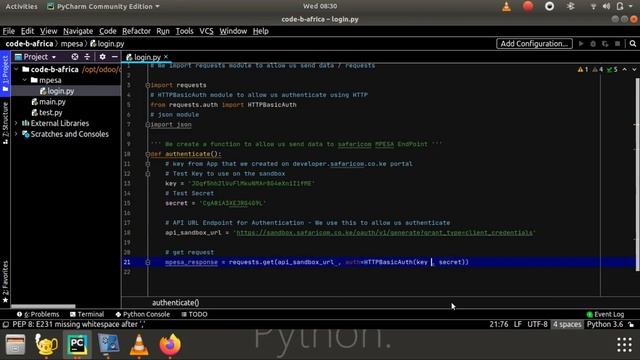This screenshot has width=640, height=360.
Task: Collapse the code-b-africa root folder
Action: tap(16, 69)
